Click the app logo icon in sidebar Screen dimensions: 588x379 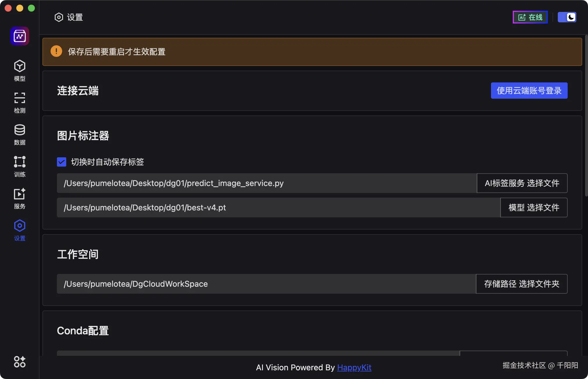click(20, 36)
